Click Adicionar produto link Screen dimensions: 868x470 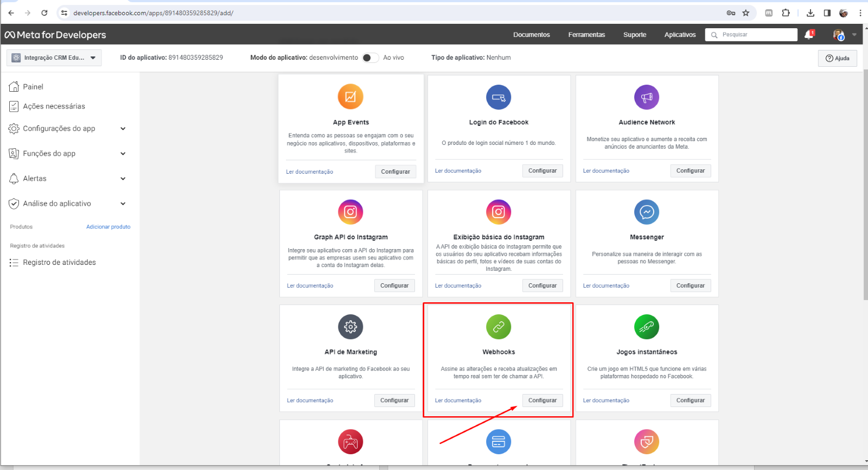tap(108, 227)
